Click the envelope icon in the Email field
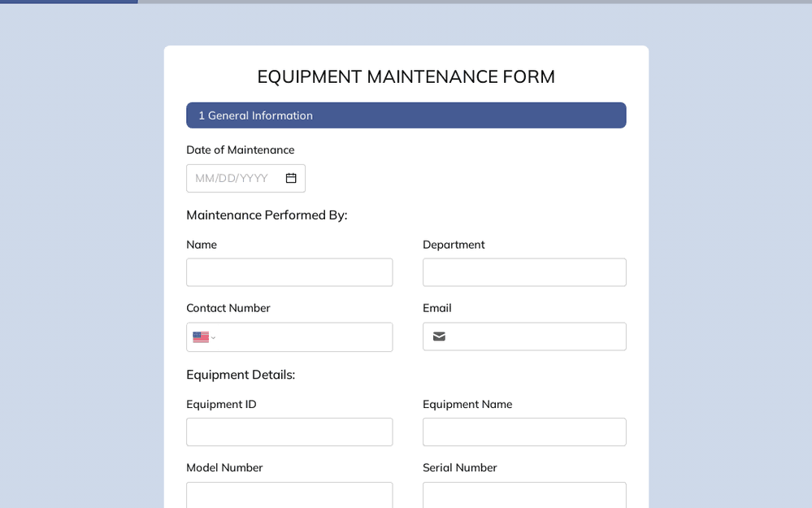Image resolution: width=812 pixels, height=508 pixels. click(x=439, y=336)
